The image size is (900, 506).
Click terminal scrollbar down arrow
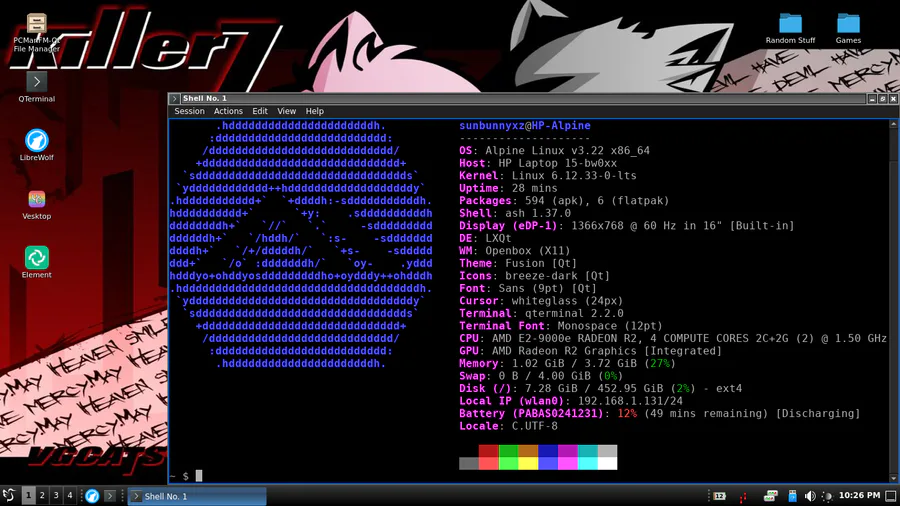point(894,478)
